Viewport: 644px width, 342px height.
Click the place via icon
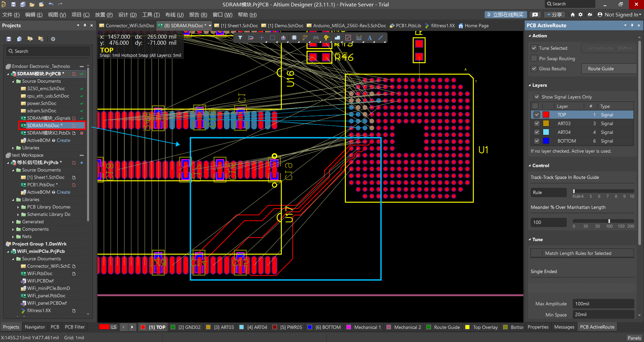pos(326,38)
